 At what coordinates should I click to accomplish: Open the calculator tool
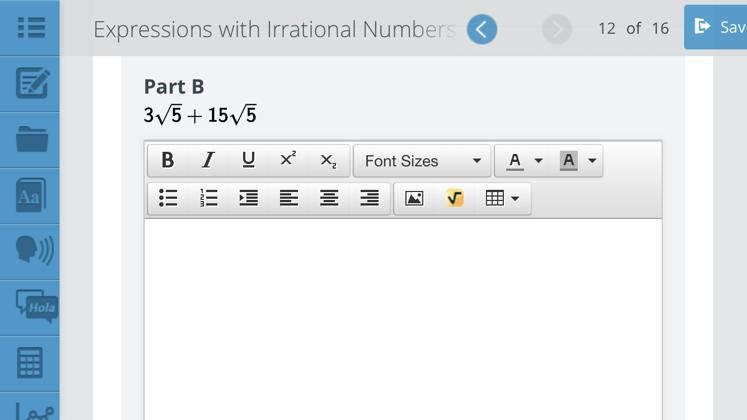(30, 362)
